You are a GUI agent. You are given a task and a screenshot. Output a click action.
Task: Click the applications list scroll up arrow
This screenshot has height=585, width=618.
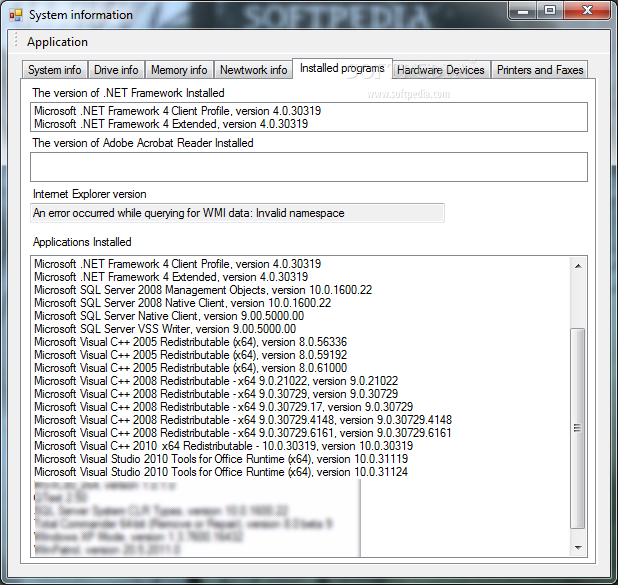578,266
